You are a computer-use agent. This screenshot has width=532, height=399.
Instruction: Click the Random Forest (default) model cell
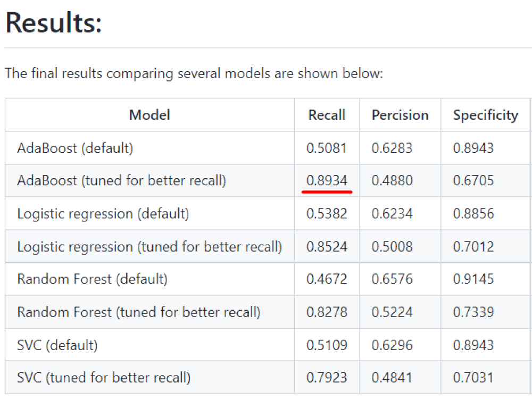(92, 279)
